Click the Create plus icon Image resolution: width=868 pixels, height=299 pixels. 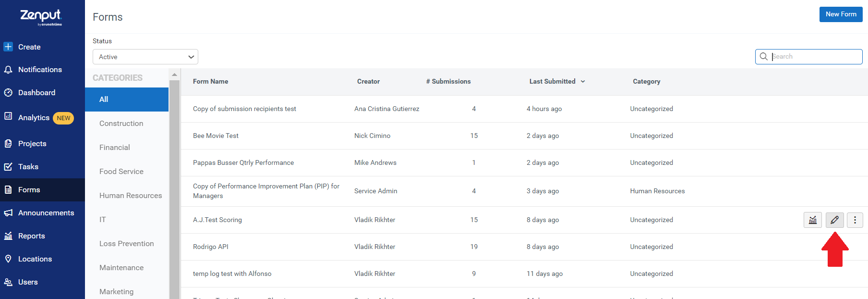[x=8, y=47]
